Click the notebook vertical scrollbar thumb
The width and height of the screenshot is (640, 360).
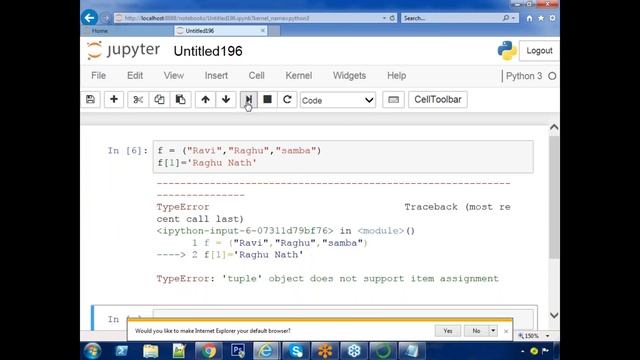554,197
